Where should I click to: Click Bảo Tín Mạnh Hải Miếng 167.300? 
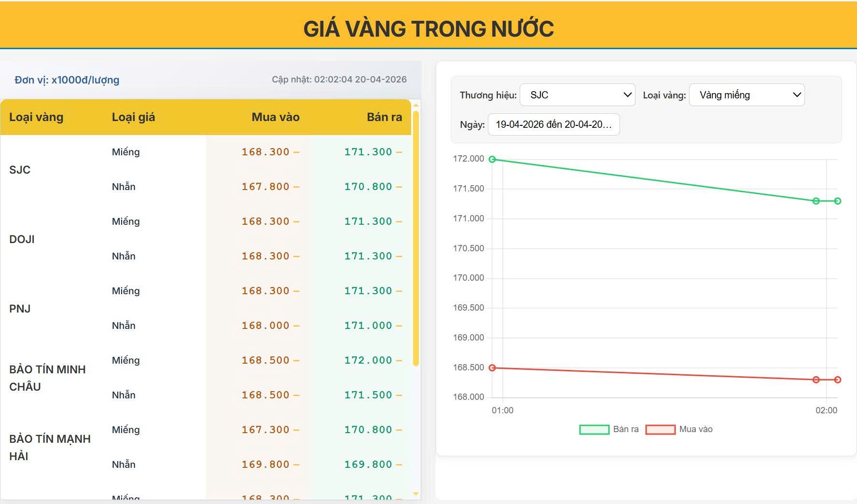[x=265, y=430]
